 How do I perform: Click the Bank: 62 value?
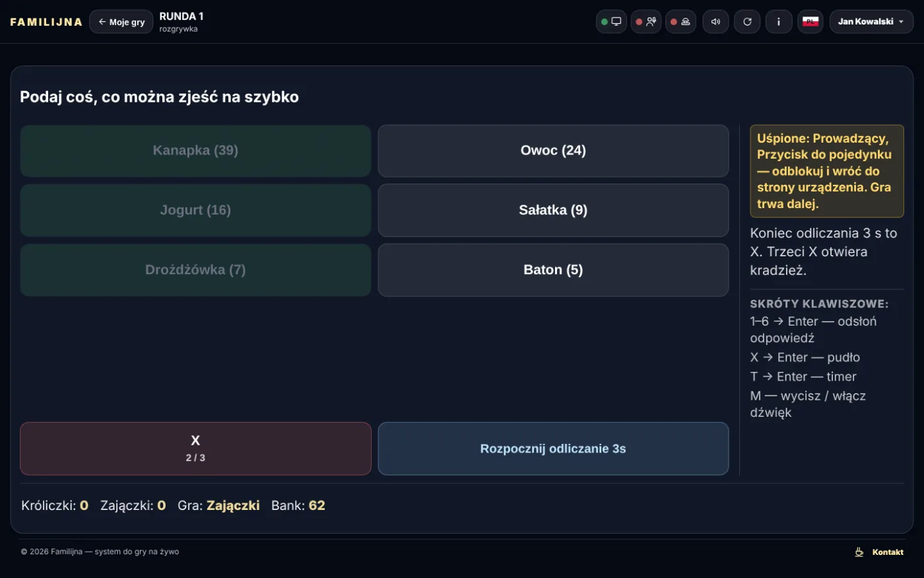coord(298,505)
